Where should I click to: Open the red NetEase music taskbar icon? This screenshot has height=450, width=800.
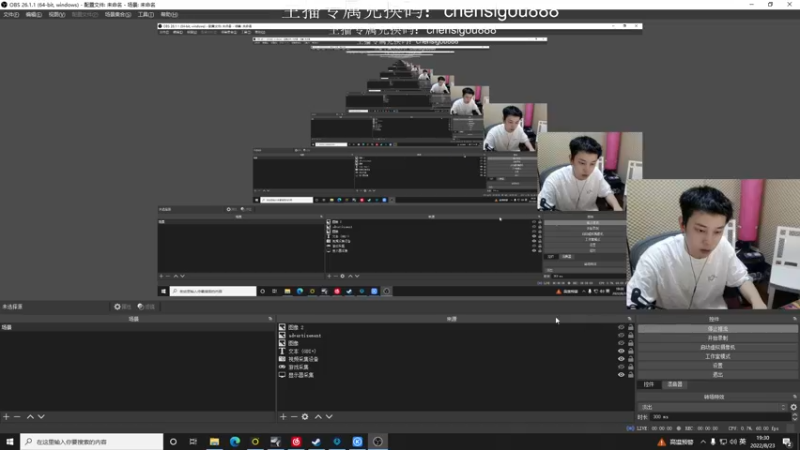(296, 442)
